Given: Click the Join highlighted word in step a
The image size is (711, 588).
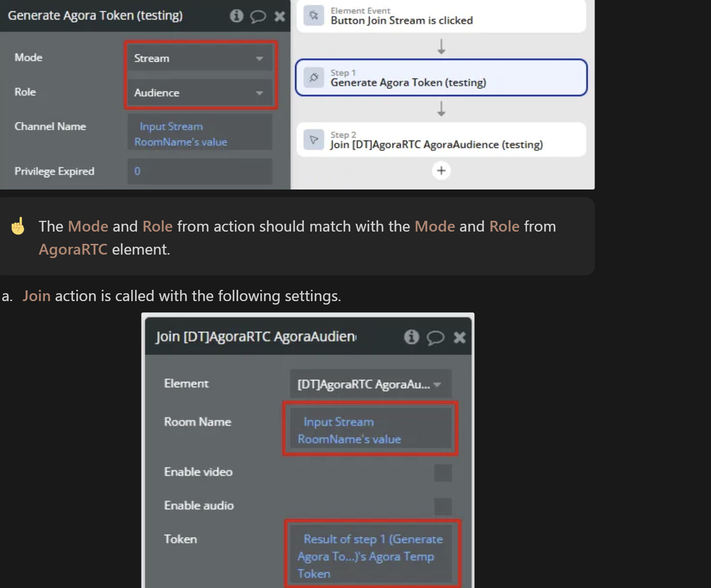Looking at the screenshot, I should (x=37, y=296).
